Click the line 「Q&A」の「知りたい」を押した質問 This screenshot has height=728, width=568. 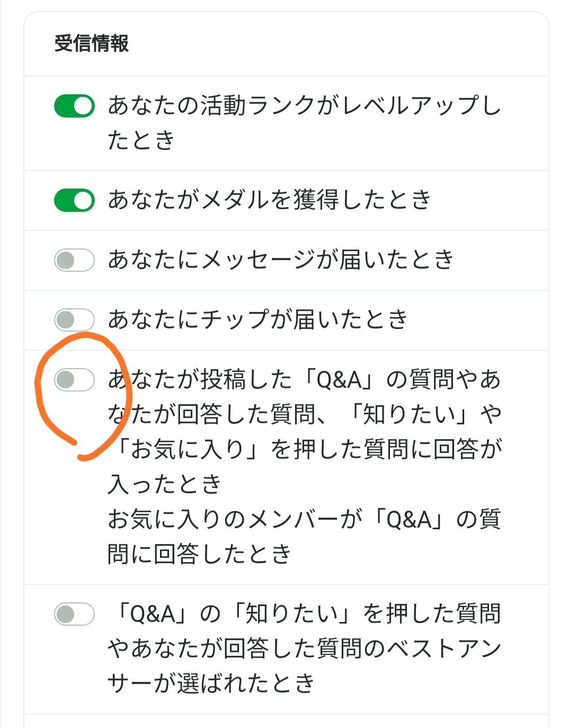[x=304, y=614]
